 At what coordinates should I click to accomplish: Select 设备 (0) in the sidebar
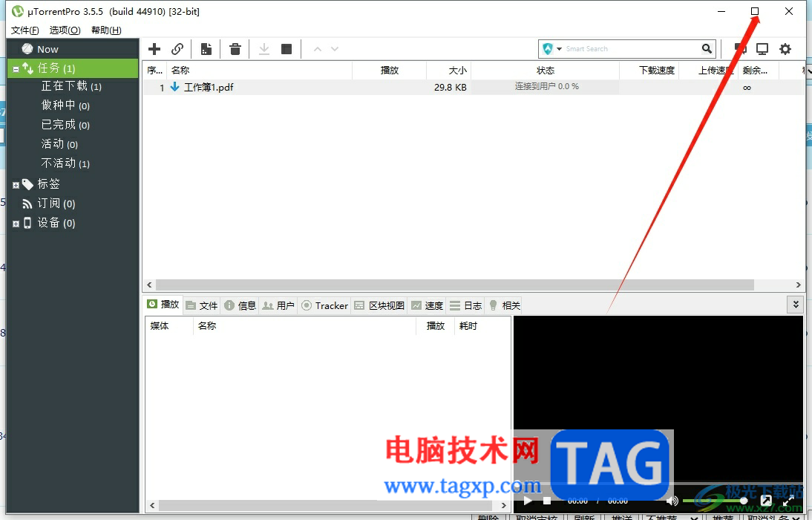(56, 223)
